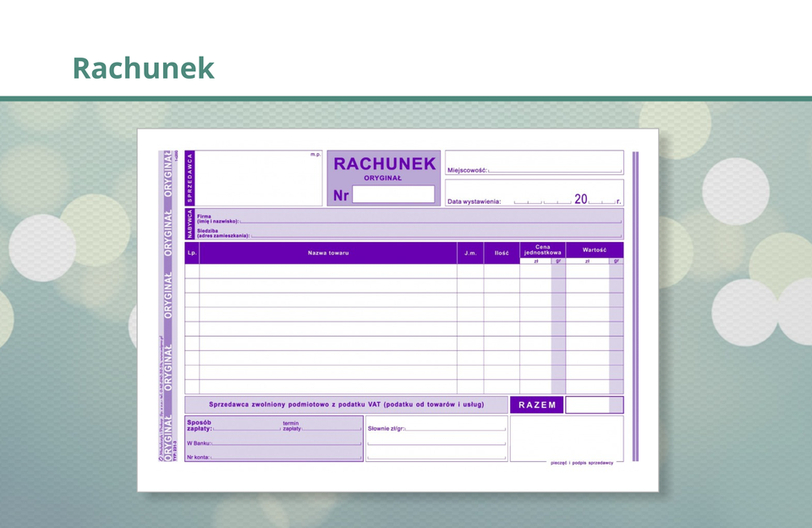812x528 pixels.
Task: Click the 'Cena jednostkowa' column header
Action: [x=542, y=250]
